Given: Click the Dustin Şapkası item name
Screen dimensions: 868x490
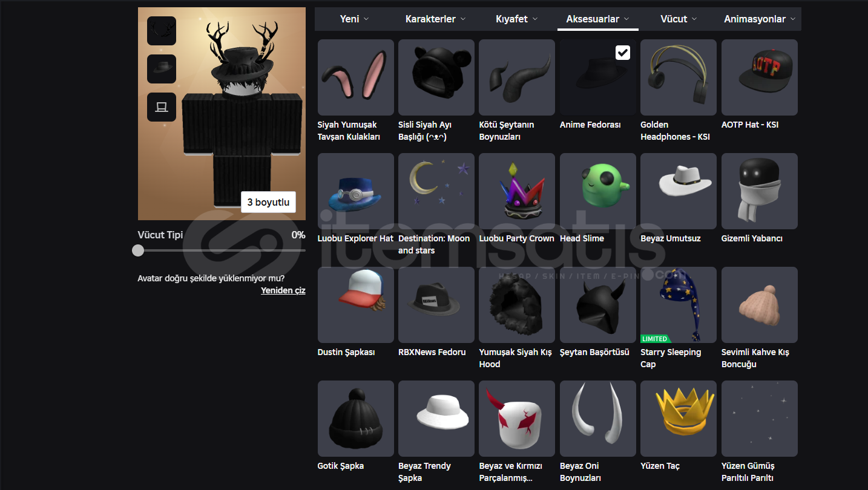Looking at the screenshot, I should pyautogui.click(x=346, y=352).
